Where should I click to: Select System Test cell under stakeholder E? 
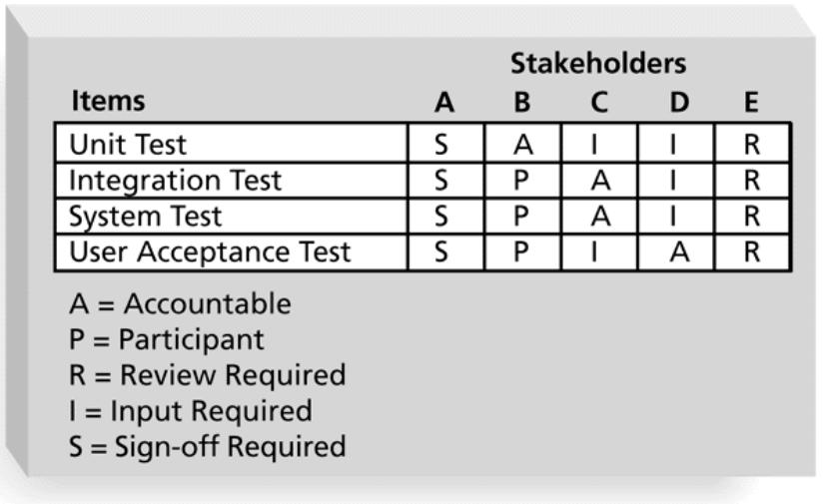752,217
